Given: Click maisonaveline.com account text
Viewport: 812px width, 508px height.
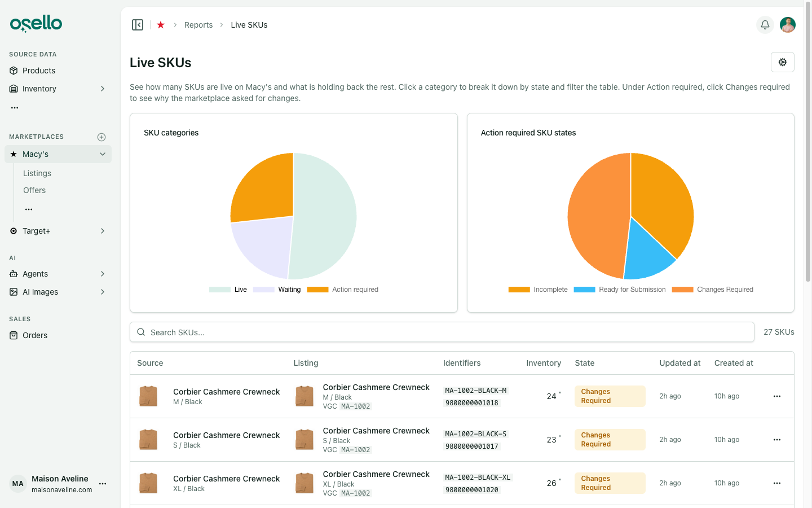Looking at the screenshot, I should [62, 490].
